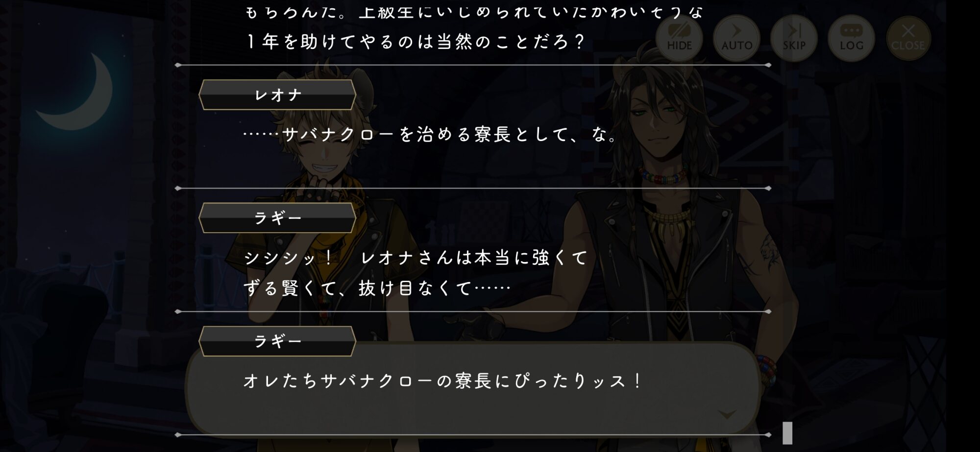
Task: Skip the story with SKIP button
Action: (x=794, y=38)
